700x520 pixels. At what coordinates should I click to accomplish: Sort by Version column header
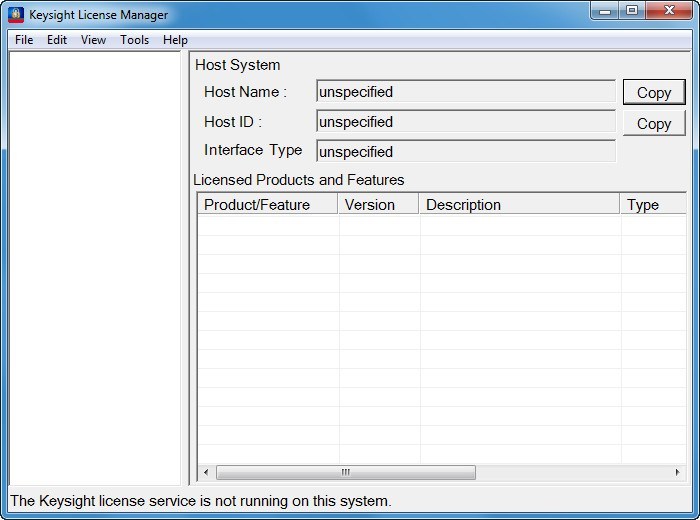(x=379, y=204)
